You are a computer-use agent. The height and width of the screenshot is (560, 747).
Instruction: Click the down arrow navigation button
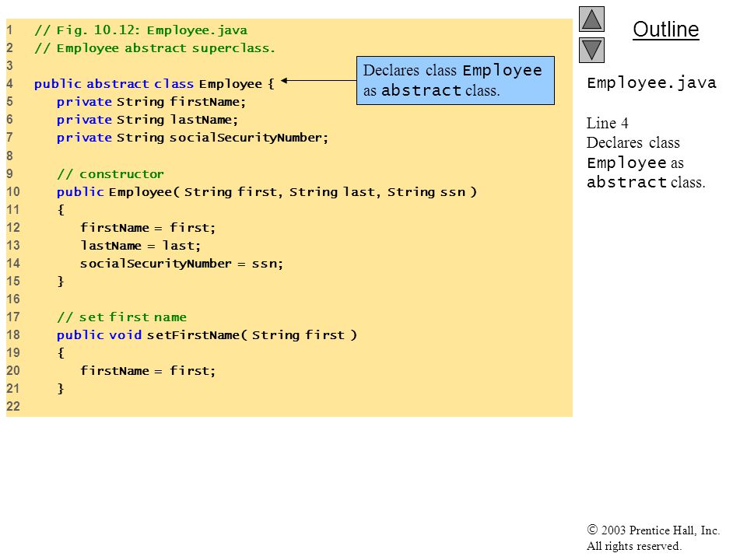591,50
